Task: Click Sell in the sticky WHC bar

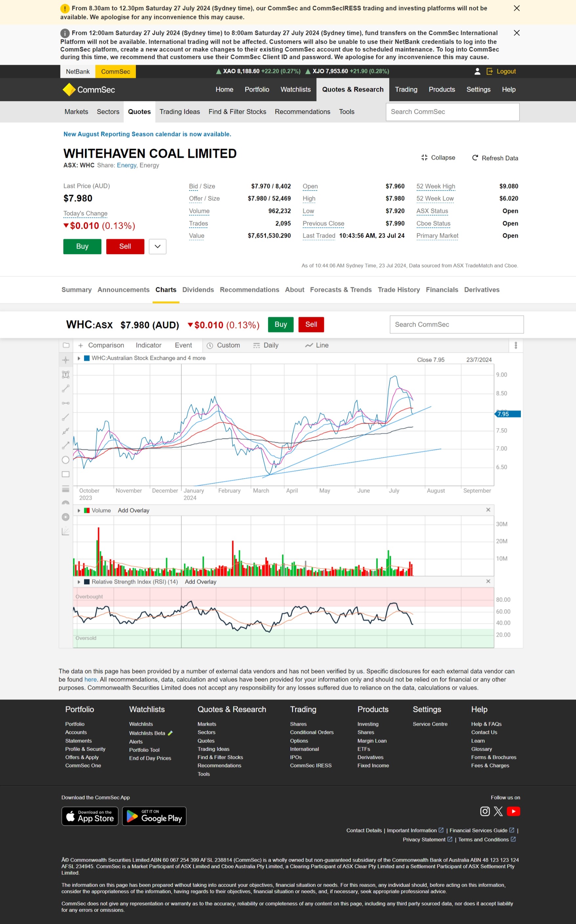Action: pyautogui.click(x=311, y=325)
